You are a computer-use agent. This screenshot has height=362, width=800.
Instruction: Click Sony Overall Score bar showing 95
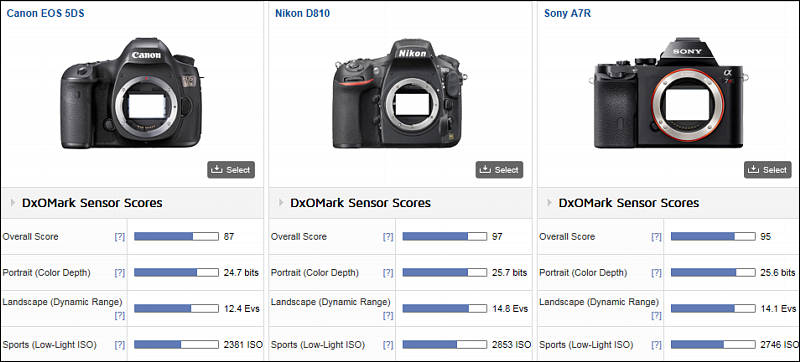click(713, 237)
